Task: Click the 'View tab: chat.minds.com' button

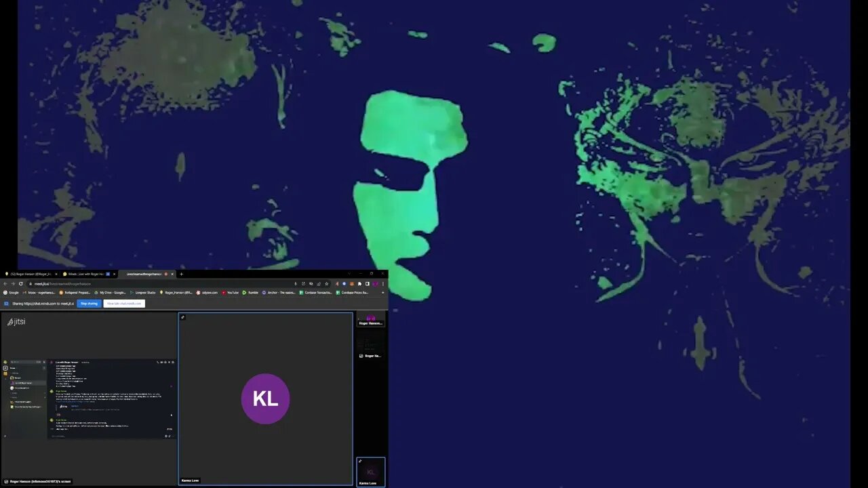Action: tap(124, 304)
